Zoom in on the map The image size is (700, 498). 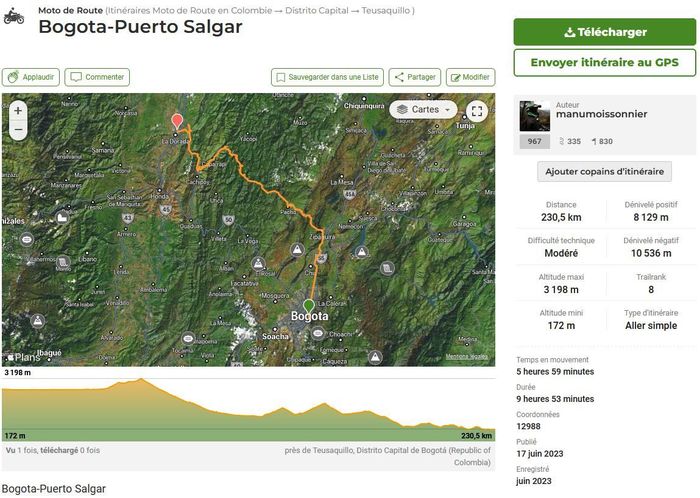click(18, 111)
